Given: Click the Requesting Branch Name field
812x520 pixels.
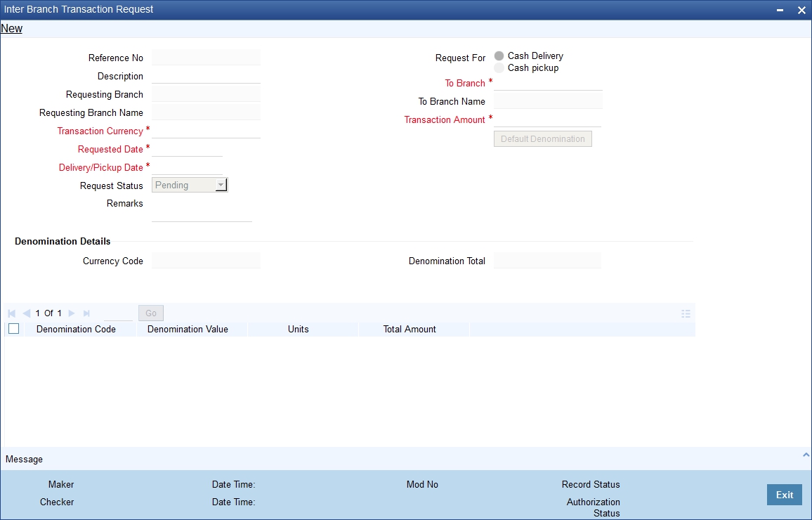Looking at the screenshot, I should tap(206, 112).
